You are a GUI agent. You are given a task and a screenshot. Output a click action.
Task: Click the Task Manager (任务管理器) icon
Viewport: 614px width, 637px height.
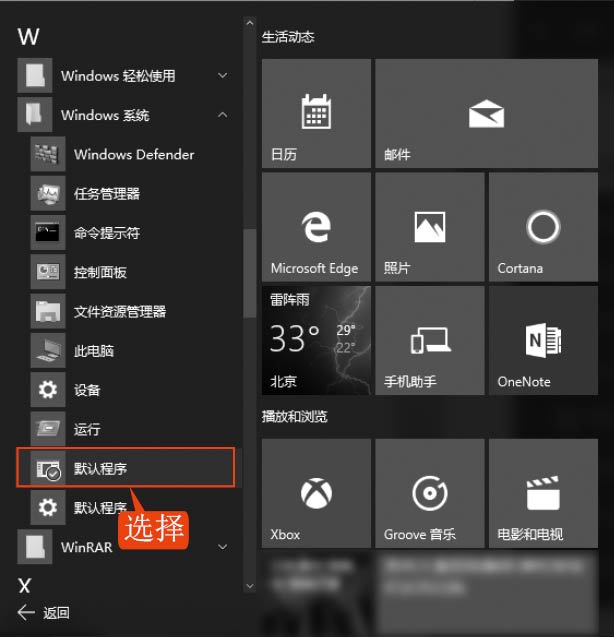48,193
